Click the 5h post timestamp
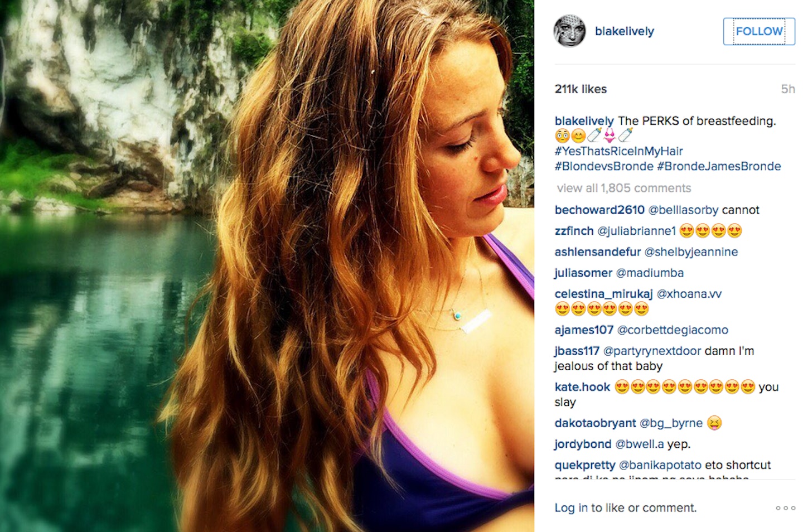803x532 pixels. pos(788,89)
